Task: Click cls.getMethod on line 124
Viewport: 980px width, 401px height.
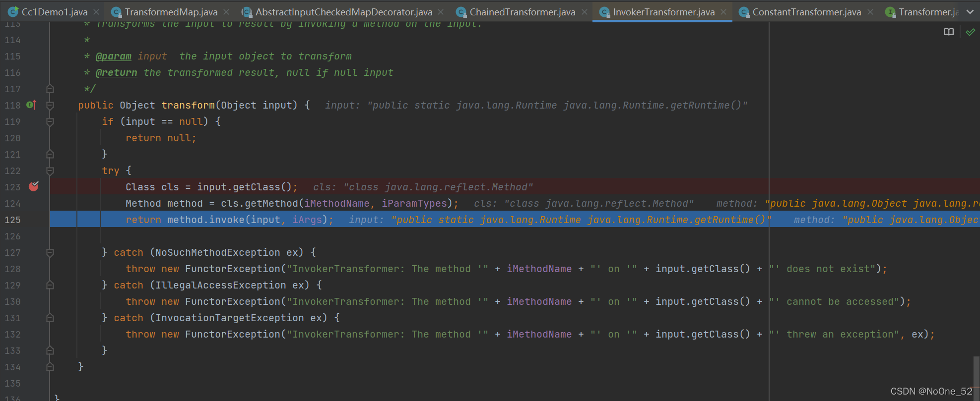Action: 260,203
